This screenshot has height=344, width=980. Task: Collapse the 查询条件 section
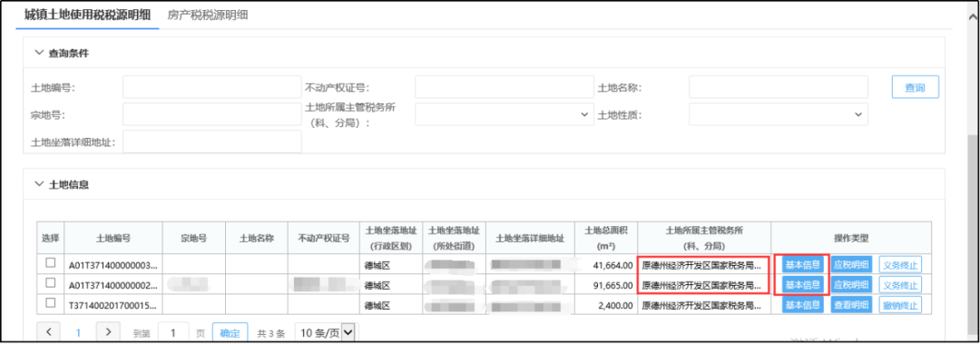(x=40, y=54)
